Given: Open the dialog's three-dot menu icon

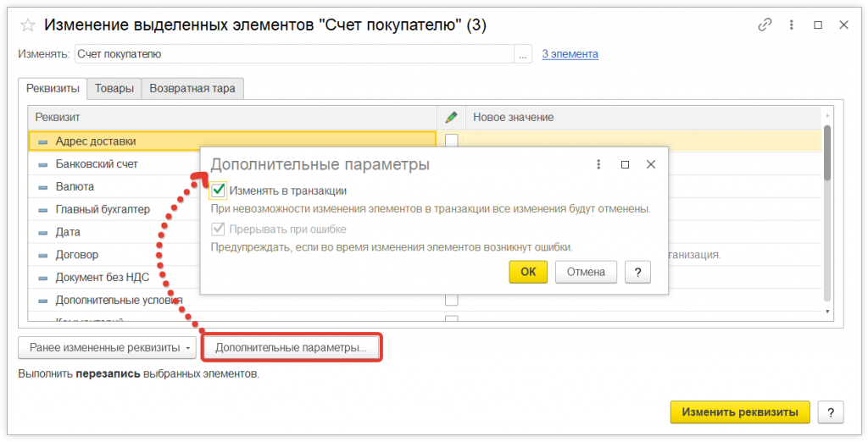Looking at the screenshot, I should click(x=598, y=164).
